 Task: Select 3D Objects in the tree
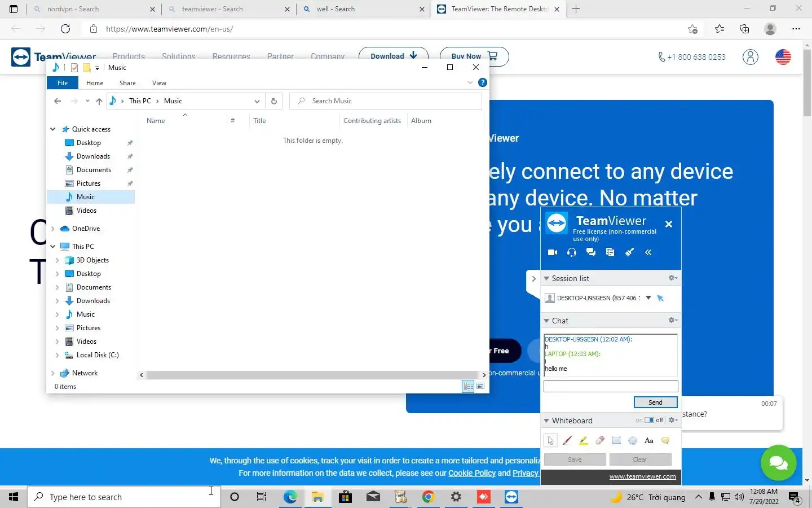pyautogui.click(x=92, y=260)
